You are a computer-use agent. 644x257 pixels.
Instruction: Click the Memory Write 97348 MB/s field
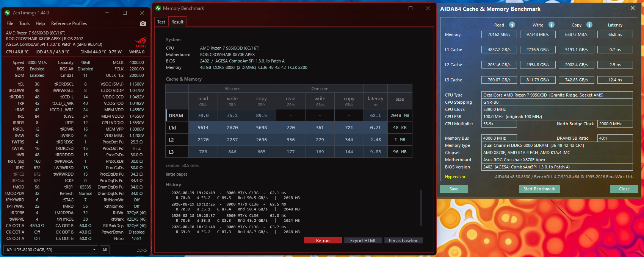point(538,34)
